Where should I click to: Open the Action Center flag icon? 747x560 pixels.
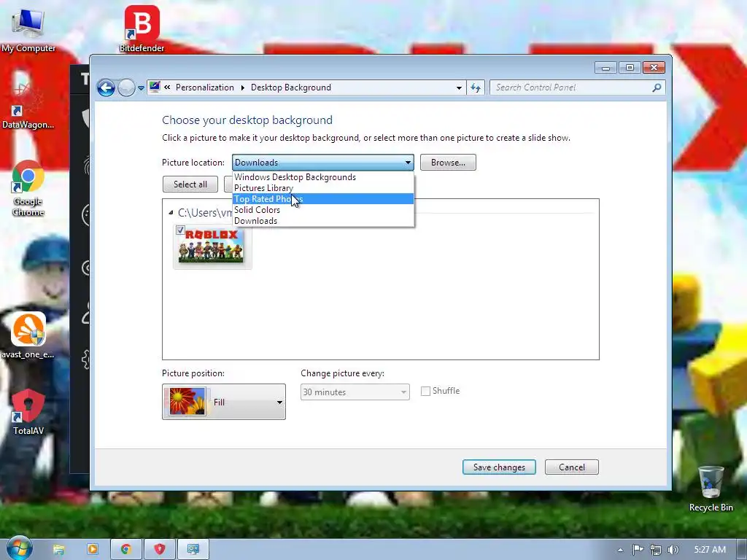tap(638, 550)
